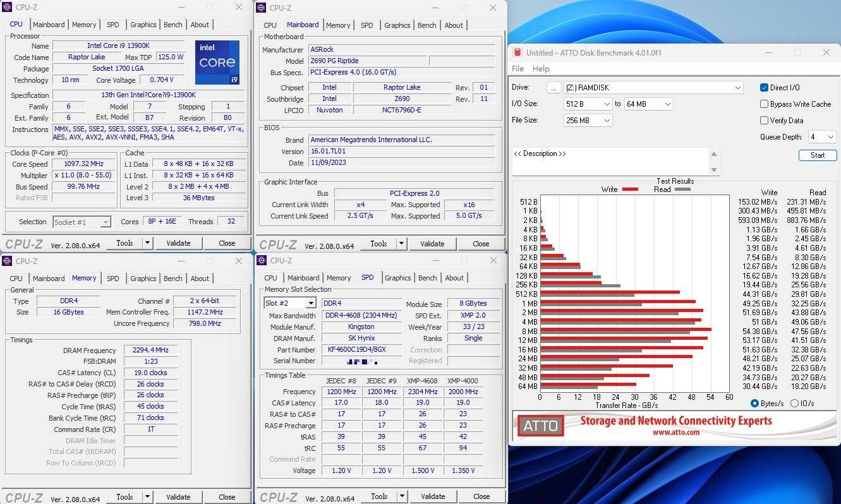Expand Tools arrow in the Mainboard tab window
Image resolution: width=841 pixels, height=504 pixels.
(x=401, y=244)
